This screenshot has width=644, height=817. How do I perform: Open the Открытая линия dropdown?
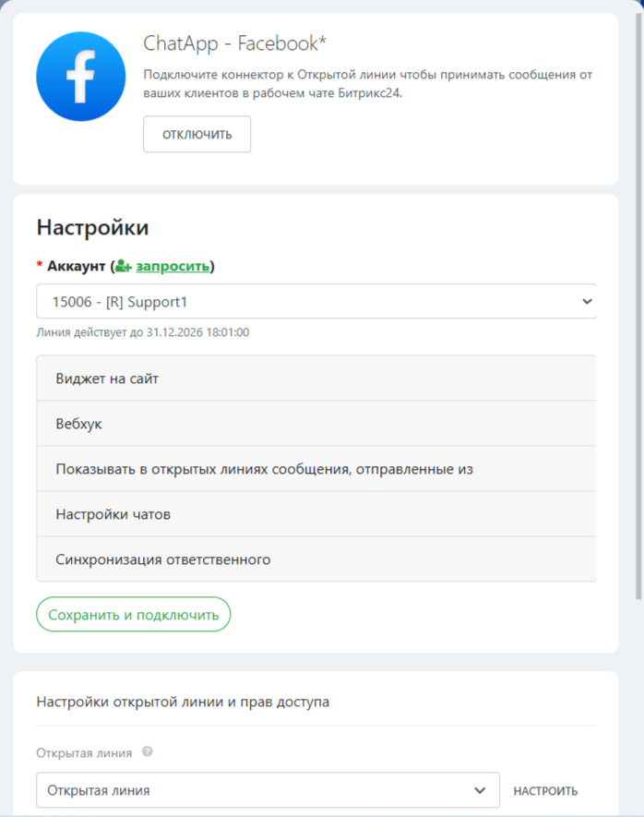pyautogui.click(x=268, y=790)
